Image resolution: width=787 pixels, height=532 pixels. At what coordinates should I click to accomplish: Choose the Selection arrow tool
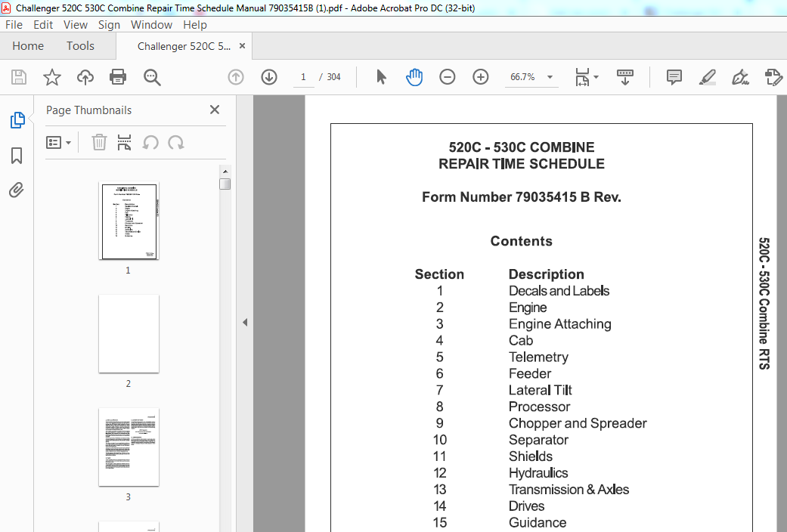coord(382,77)
